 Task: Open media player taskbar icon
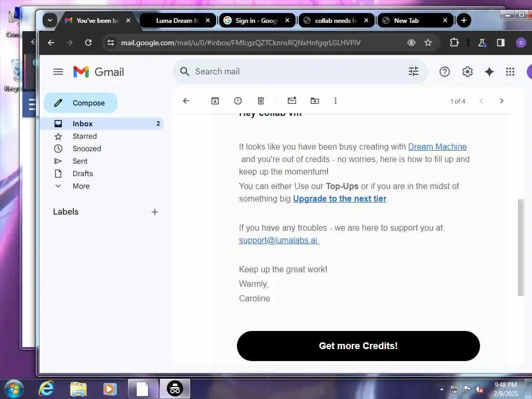tap(110, 389)
